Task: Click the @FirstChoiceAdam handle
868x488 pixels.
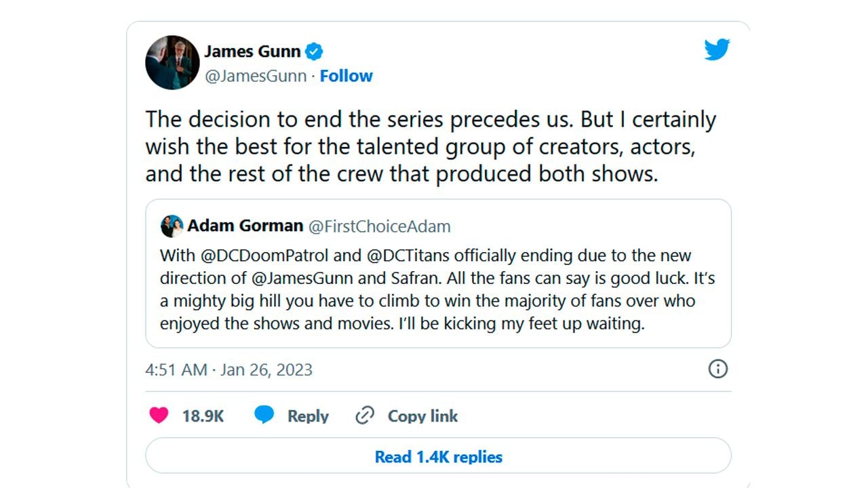Action: [x=379, y=226]
